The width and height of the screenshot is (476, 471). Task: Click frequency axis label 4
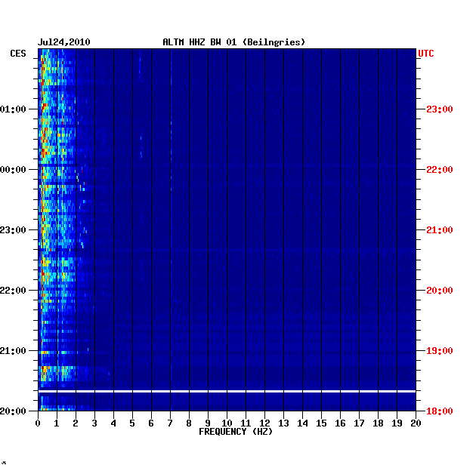(x=113, y=423)
